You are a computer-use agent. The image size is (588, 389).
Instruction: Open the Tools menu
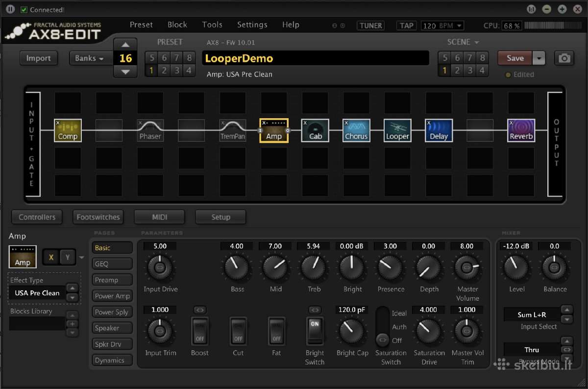pyautogui.click(x=212, y=25)
